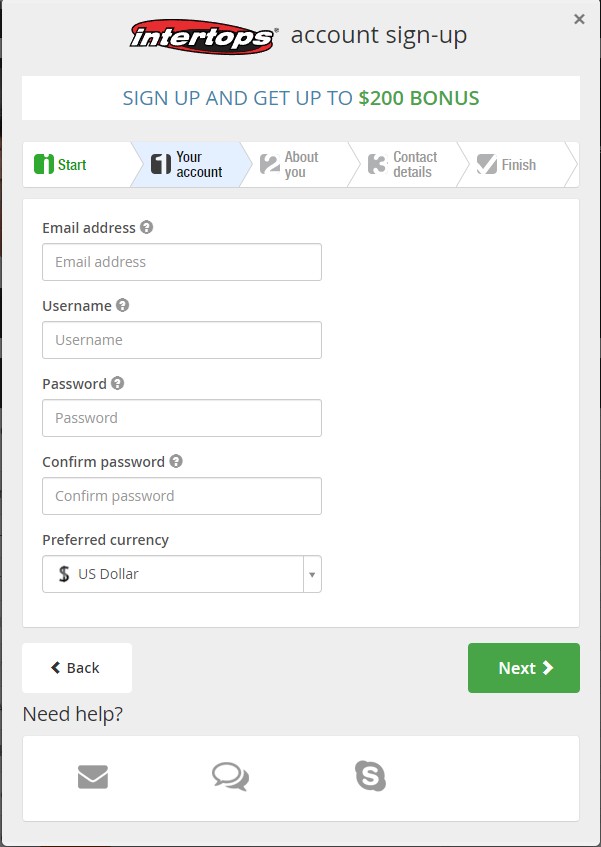Open email support via envelope icon
The image size is (601, 847).
93,777
